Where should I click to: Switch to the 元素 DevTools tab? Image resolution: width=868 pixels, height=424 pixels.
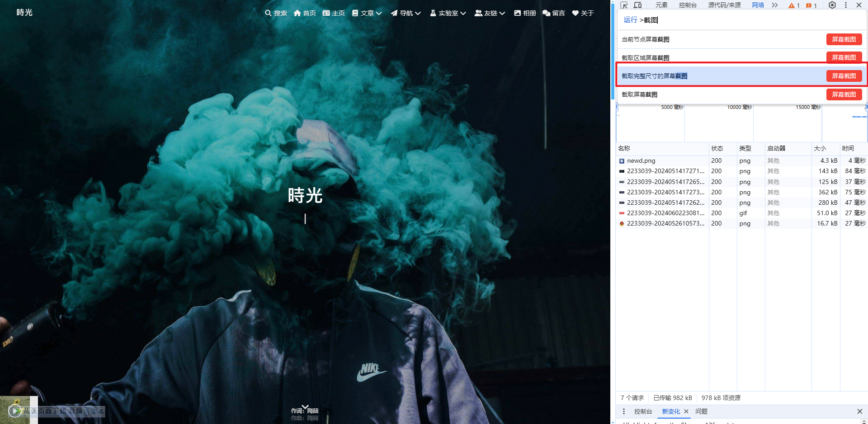pyautogui.click(x=661, y=5)
